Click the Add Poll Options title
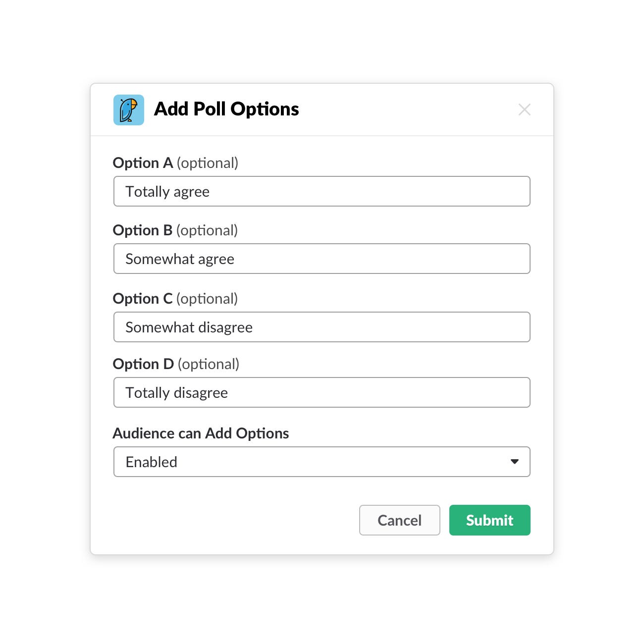This screenshot has height=644, width=644. point(226,109)
